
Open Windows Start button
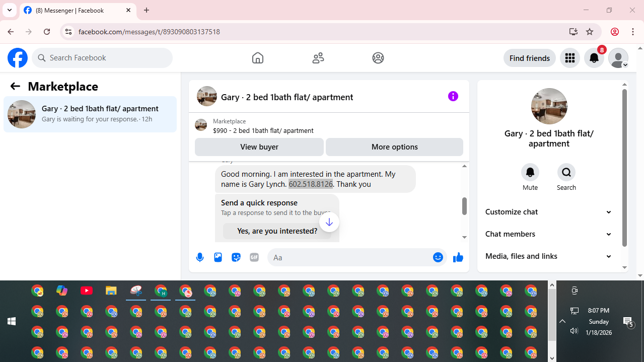click(11, 321)
